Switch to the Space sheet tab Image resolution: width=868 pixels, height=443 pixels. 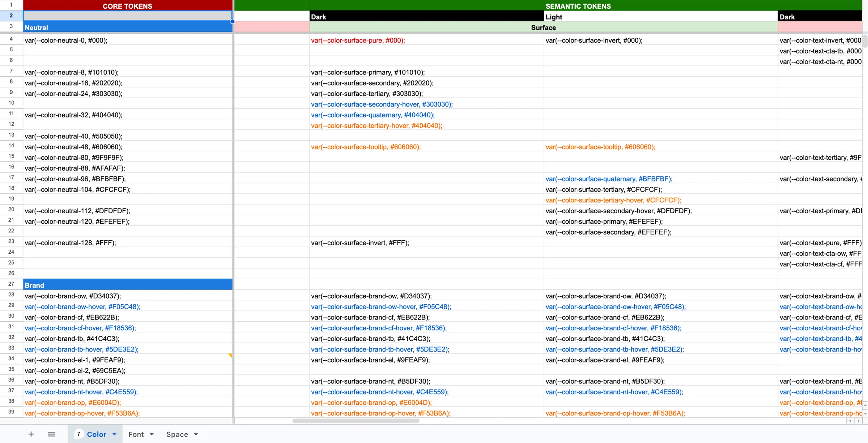(177, 434)
